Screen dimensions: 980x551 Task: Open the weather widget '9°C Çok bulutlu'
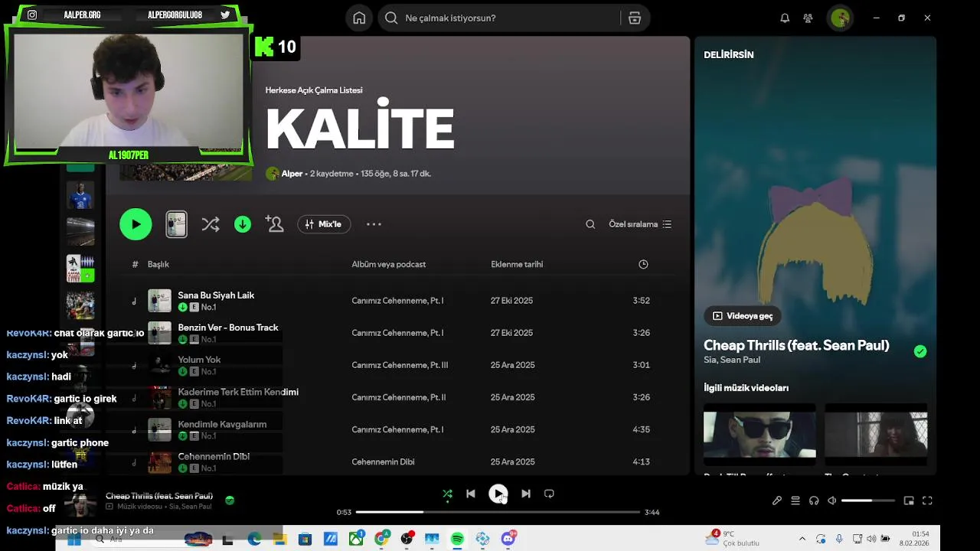tap(732, 539)
